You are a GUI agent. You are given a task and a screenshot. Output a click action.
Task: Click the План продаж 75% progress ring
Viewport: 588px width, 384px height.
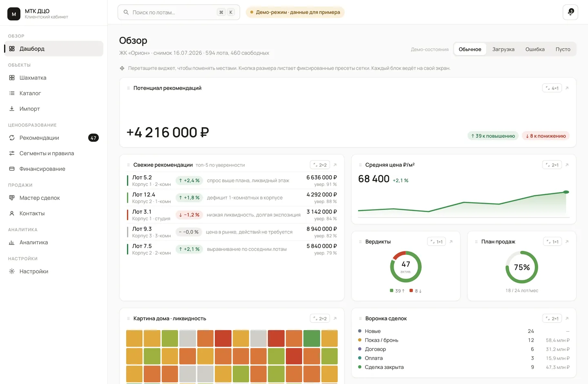522,267
